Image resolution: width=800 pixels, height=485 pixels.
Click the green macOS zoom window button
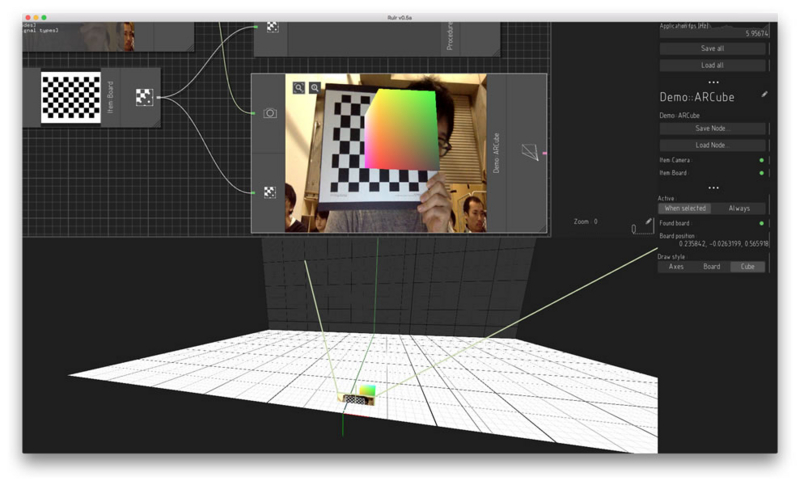(x=44, y=17)
